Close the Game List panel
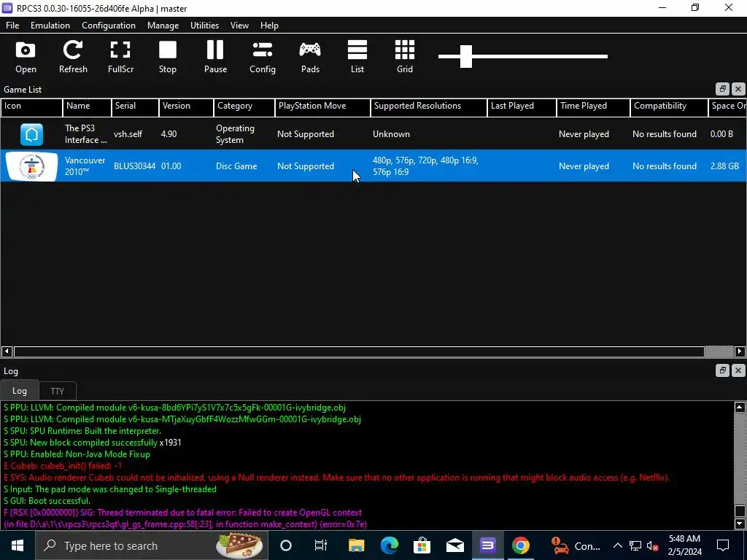747x560 pixels. pos(738,89)
